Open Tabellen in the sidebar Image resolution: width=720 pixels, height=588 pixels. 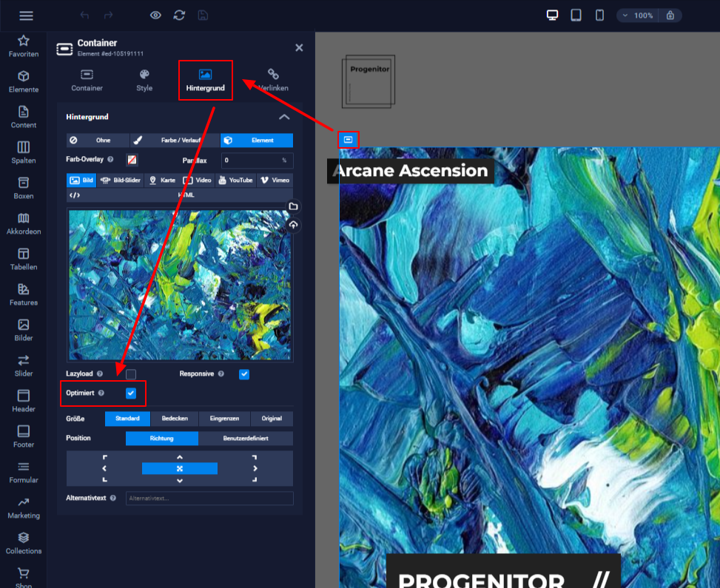[x=24, y=260]
